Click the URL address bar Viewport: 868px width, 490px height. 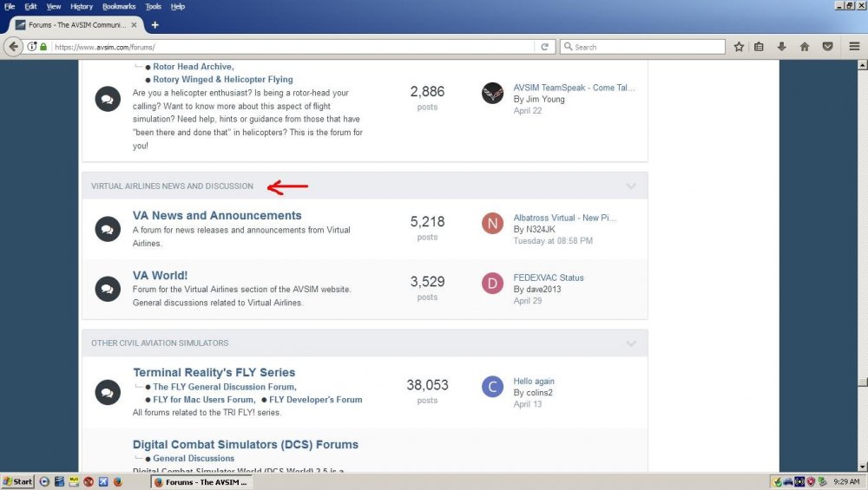(x=293, y=47)
